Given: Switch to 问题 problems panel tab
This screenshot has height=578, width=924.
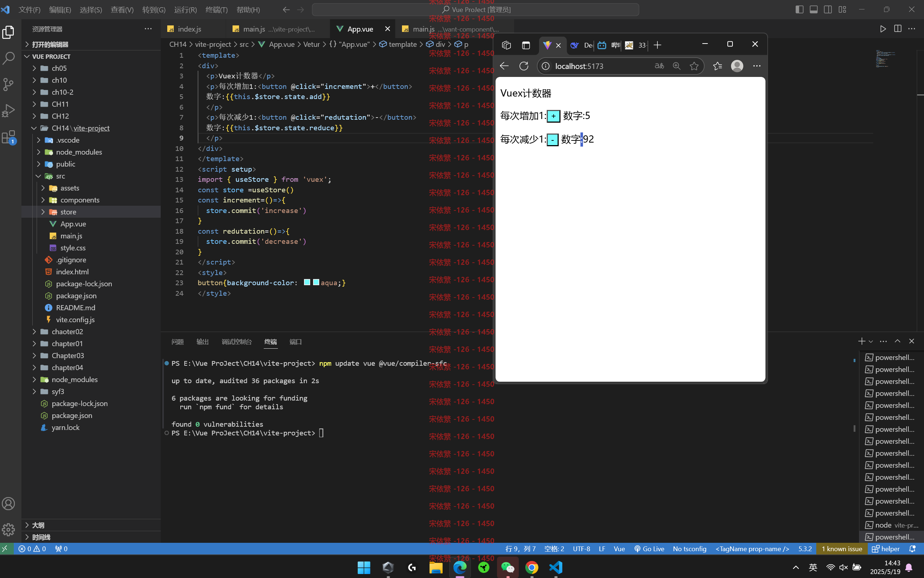Looking at the screenshot, I should pyautogui.click(x=178, y=342).
